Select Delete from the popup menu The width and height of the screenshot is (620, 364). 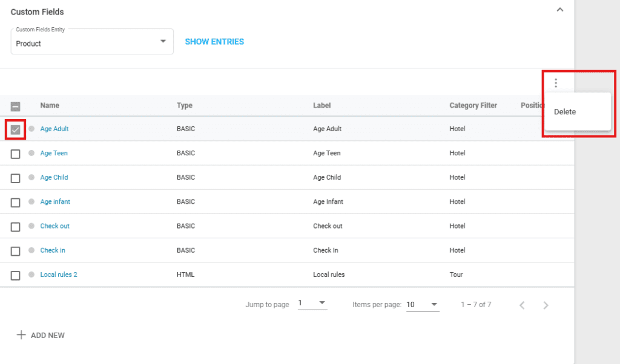point(565,112)
